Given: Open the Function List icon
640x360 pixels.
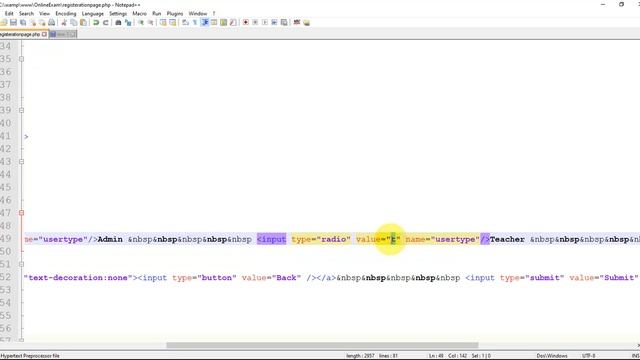Looking at the screenshot, I should coord(233,22).
